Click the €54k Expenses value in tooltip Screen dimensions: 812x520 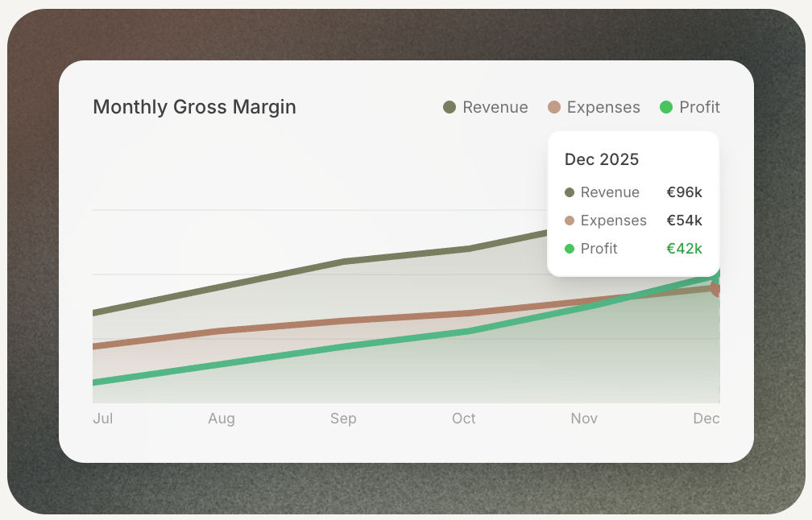[684, 221]
